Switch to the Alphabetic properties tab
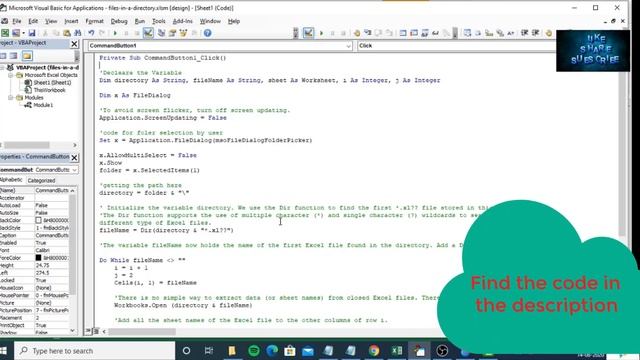 (x=11, y=180)
